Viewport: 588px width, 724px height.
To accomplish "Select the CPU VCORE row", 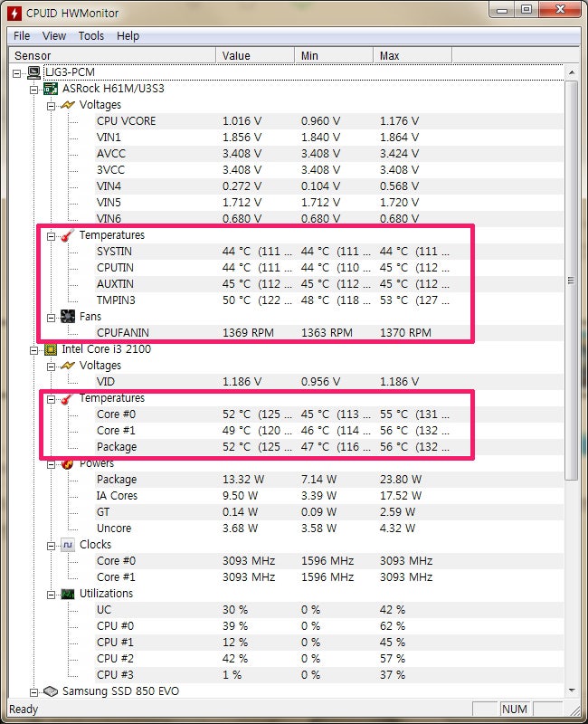I will 329,121.
